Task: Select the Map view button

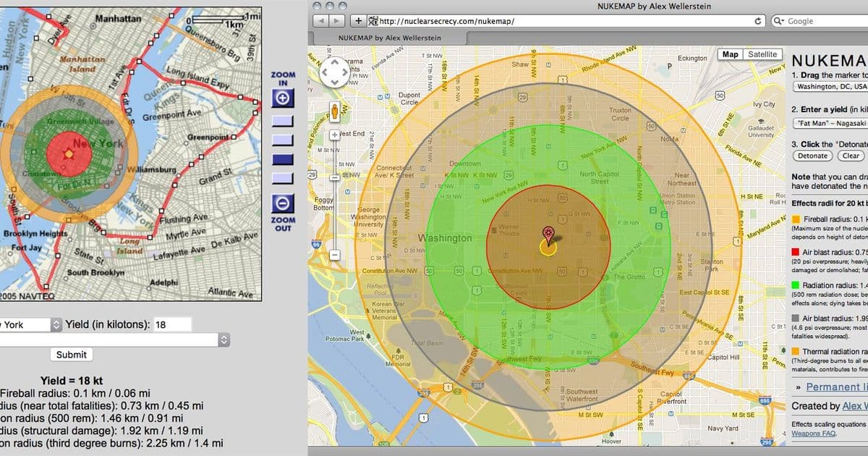Action: (730, 54)
